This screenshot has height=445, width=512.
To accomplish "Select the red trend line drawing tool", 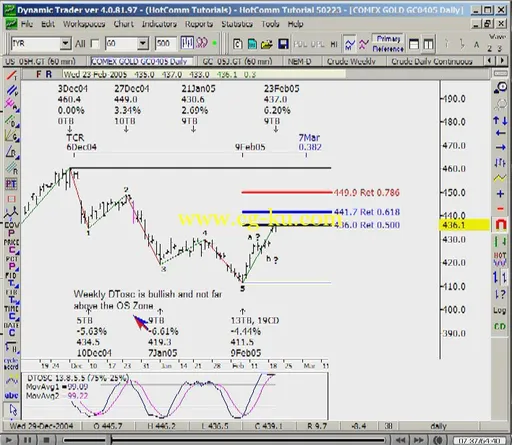I will click(x=11, y=75).
